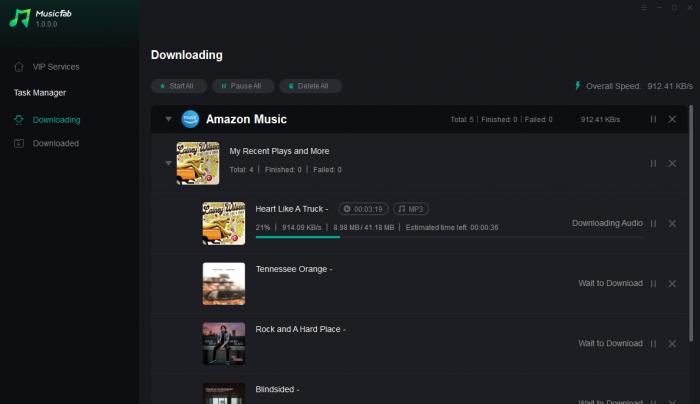Viewport: 700px width, 404px height.
Task: Click the Overall Speed lightning icon
Action: 578,86
